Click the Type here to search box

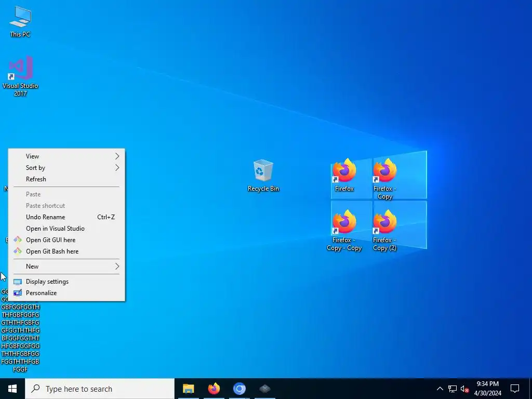100,389
